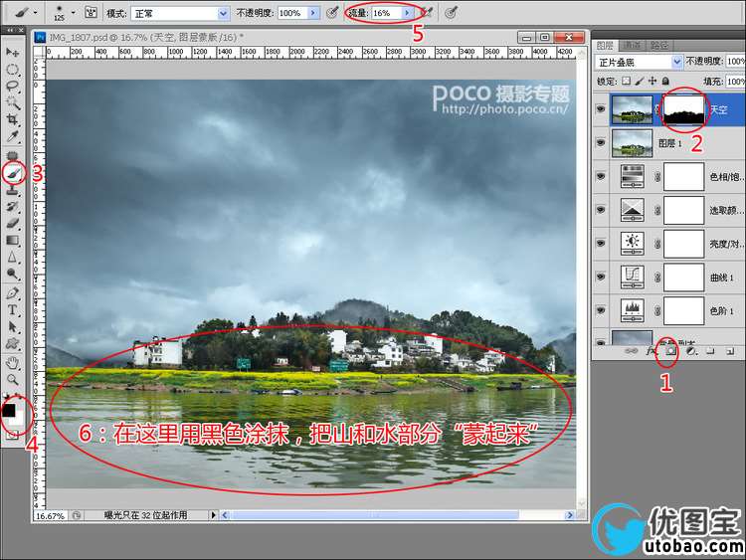Open the status bar info arrow menu
746x560 pixels.
[x=213, y=515]
